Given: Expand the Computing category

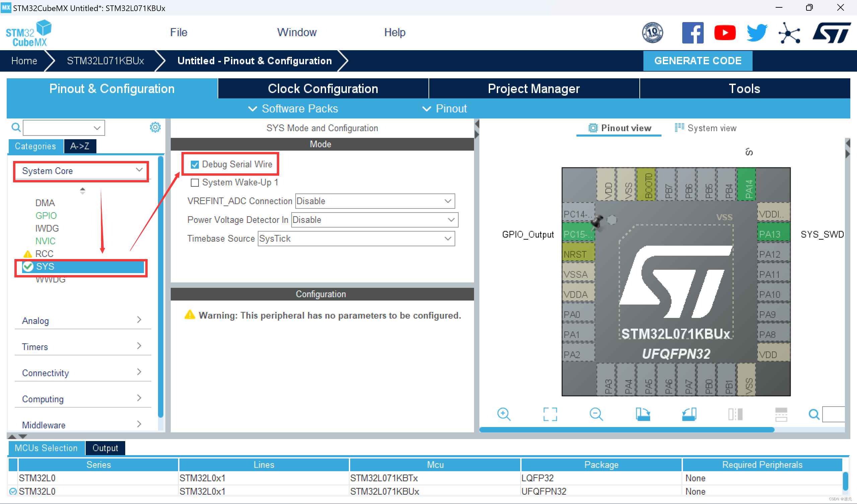Looking at the screenshot, I should [x=83, y=399].
